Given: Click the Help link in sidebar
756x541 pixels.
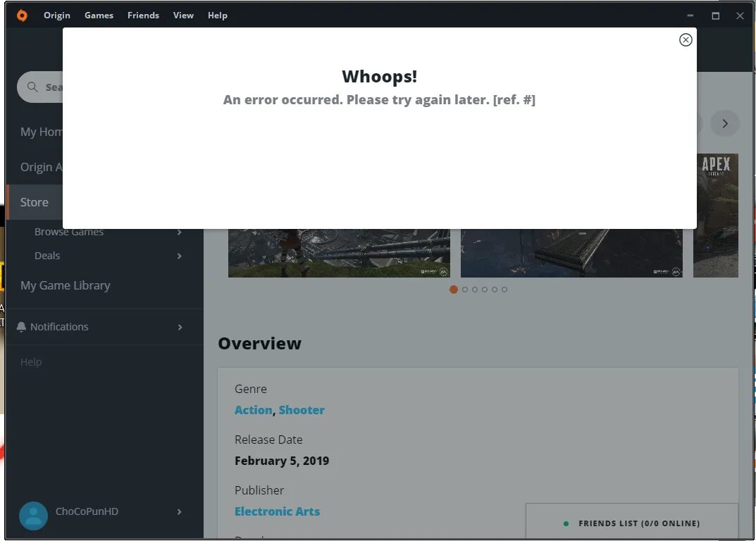Looking at the screenshot, I should coord(31,362).
